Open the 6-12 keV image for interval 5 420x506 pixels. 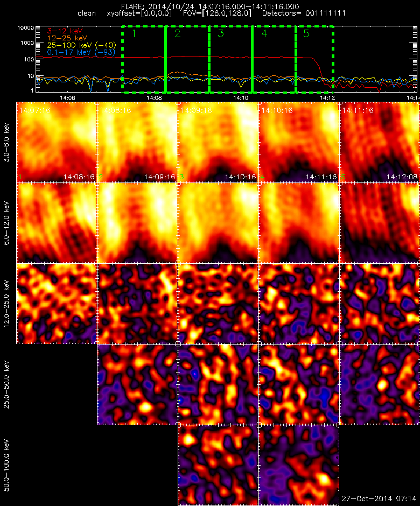pyautogui.click(x=380, y=223)
